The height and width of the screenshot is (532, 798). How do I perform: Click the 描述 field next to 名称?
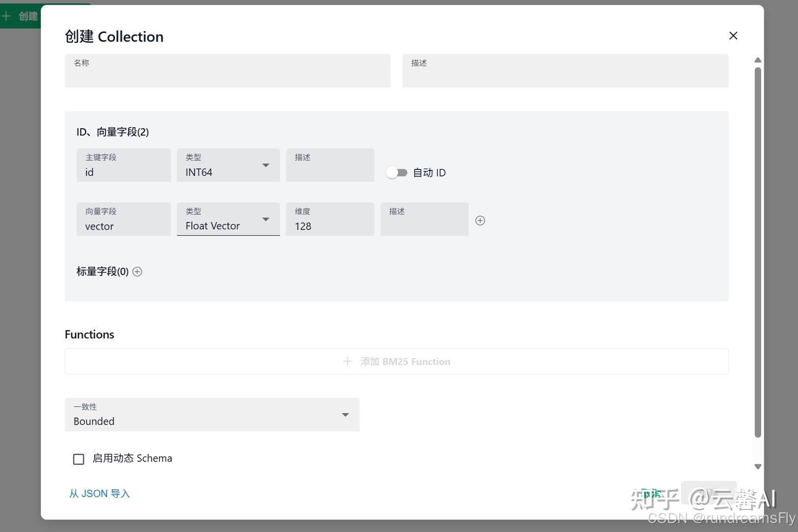pyautogui.click(x=565, y=74)
